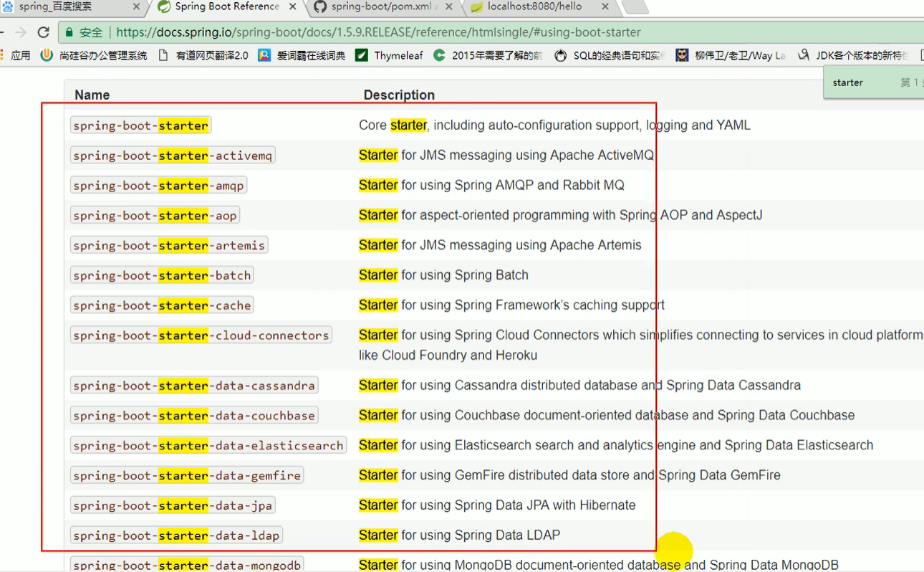
Task: Click spring-boot-starter-data-cassandra entry
Action: pyautogui.click(x=194, y=386)
